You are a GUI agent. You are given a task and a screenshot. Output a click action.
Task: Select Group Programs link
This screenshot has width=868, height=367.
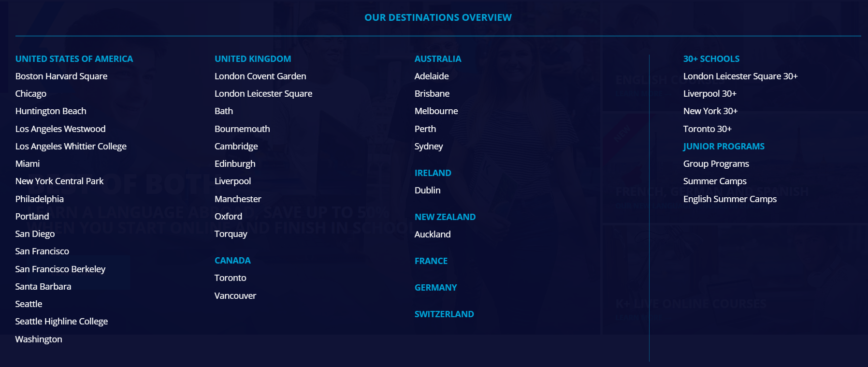(716, 163)
